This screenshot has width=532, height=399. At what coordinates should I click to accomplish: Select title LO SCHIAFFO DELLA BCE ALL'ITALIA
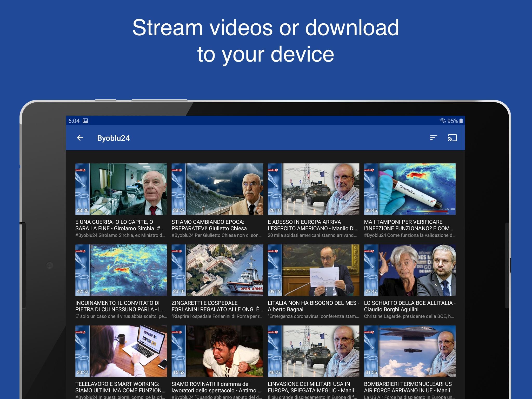point(409,306)
